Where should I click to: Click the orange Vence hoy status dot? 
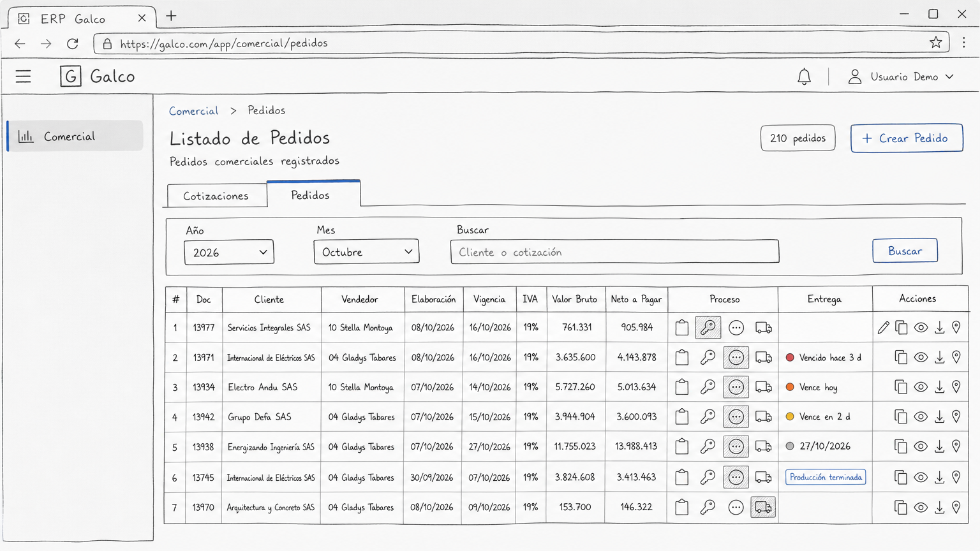[790, 387]
